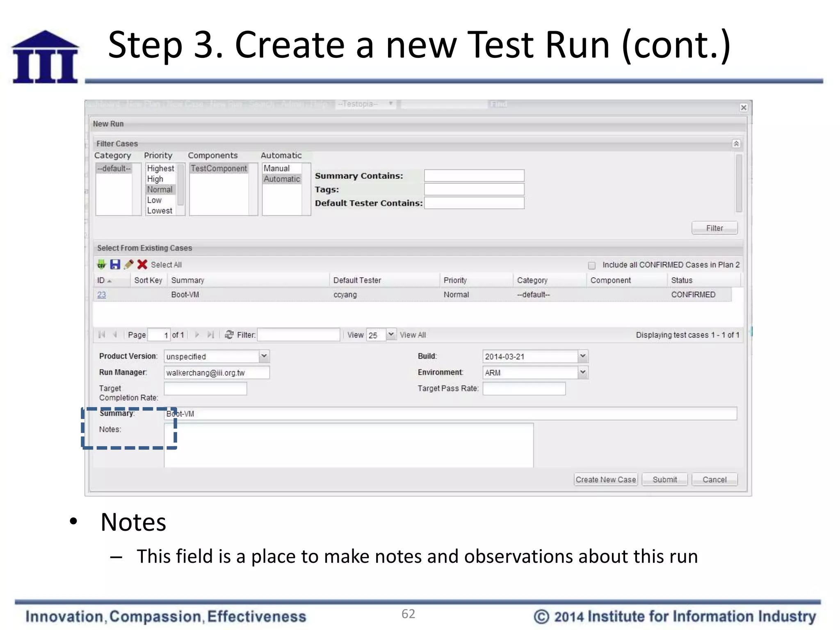
Task: Click the grid Filter text field
Action: click(299, 335)
